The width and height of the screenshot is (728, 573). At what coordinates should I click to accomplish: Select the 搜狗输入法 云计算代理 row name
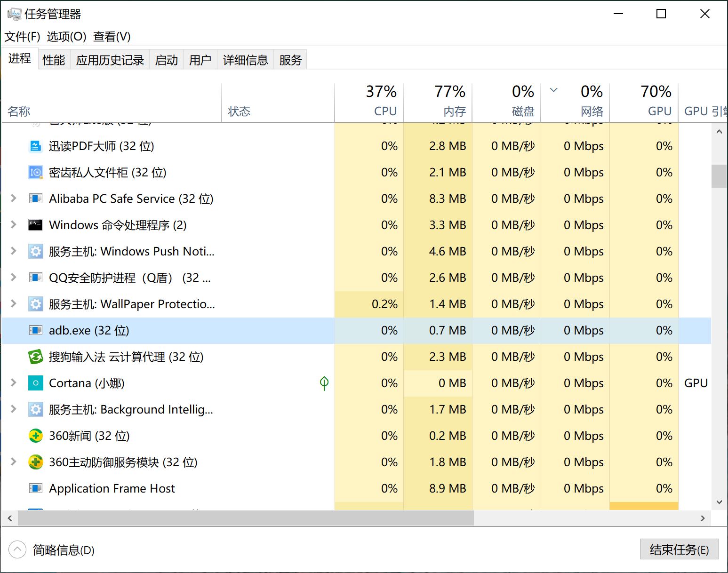(x=126, y=357)
